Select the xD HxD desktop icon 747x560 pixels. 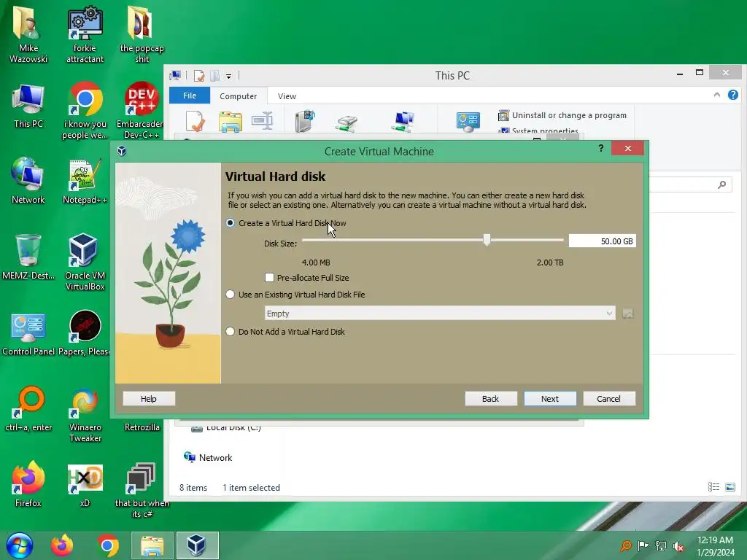(85, 484)
